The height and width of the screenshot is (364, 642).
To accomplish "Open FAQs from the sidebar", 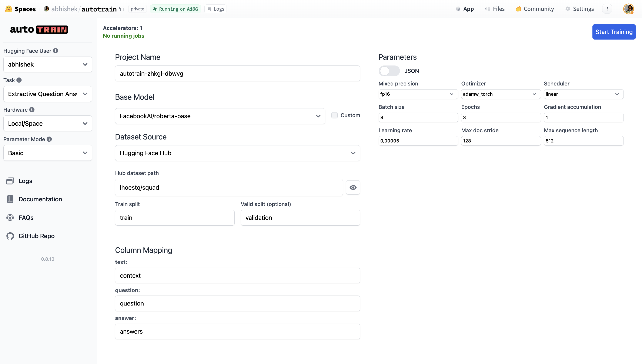I will [x=26, y=218].
